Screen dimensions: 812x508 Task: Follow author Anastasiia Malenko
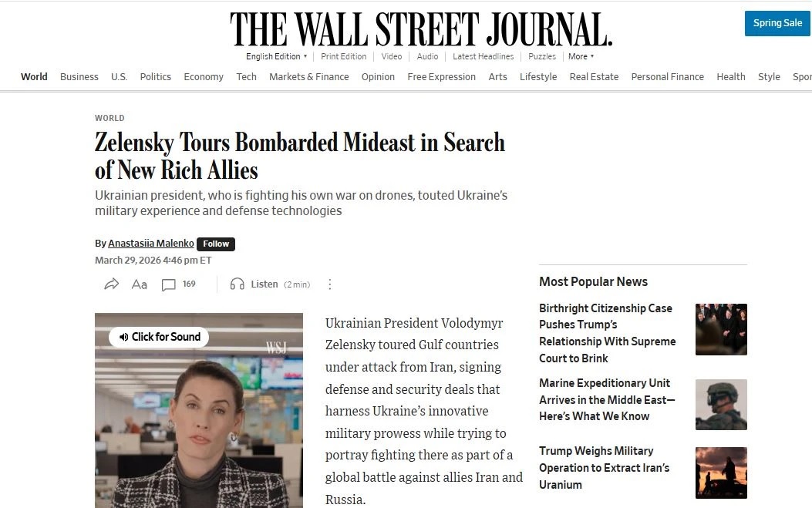pos(216,244)
